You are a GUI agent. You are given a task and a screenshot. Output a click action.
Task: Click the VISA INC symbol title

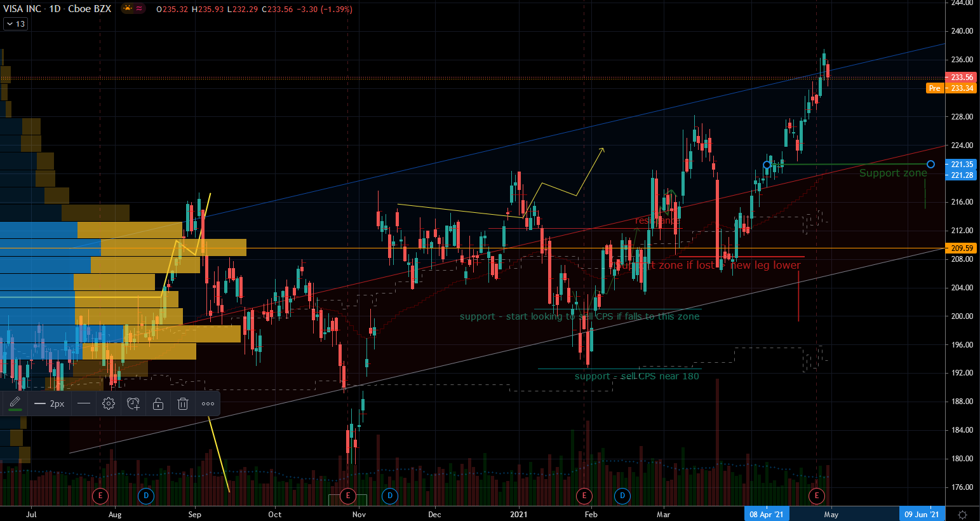point(23,9)
